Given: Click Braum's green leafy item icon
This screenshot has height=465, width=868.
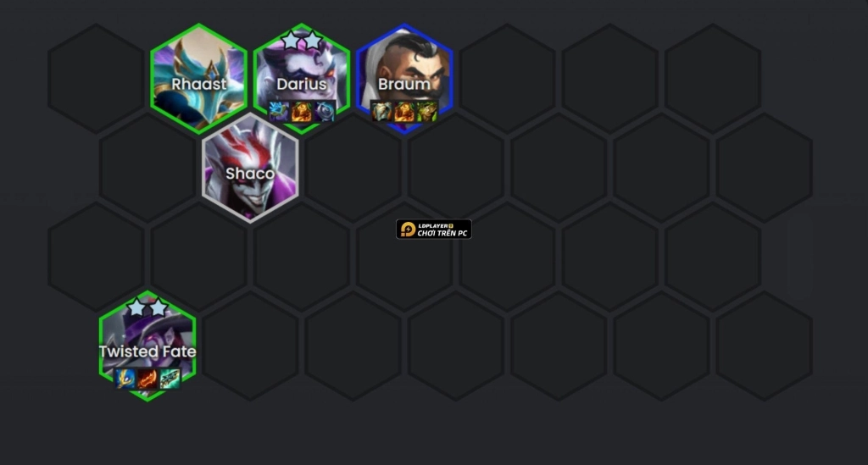Looking at the screenshot, I should (x=427, y=112).
